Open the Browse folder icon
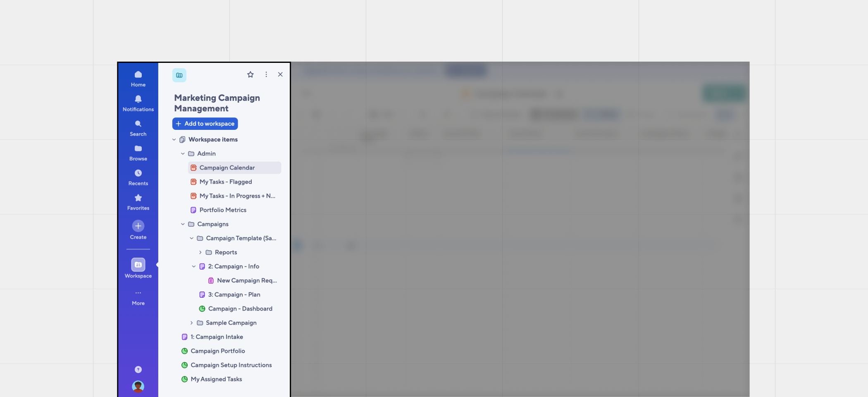This screenshot has width=868, height=397. pos(138,149)
